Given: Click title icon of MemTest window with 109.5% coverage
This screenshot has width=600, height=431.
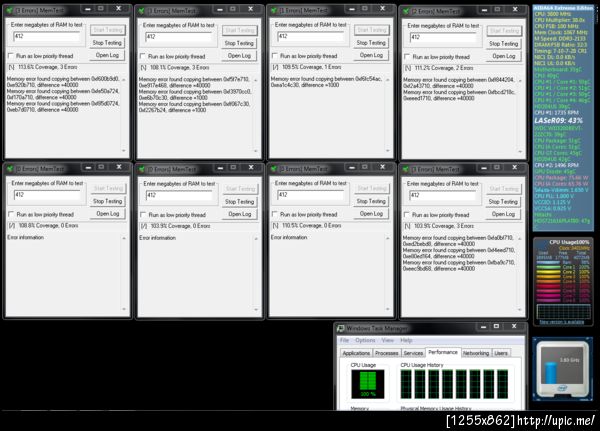Looking at the screenshot, I should [x=273, y=10].
